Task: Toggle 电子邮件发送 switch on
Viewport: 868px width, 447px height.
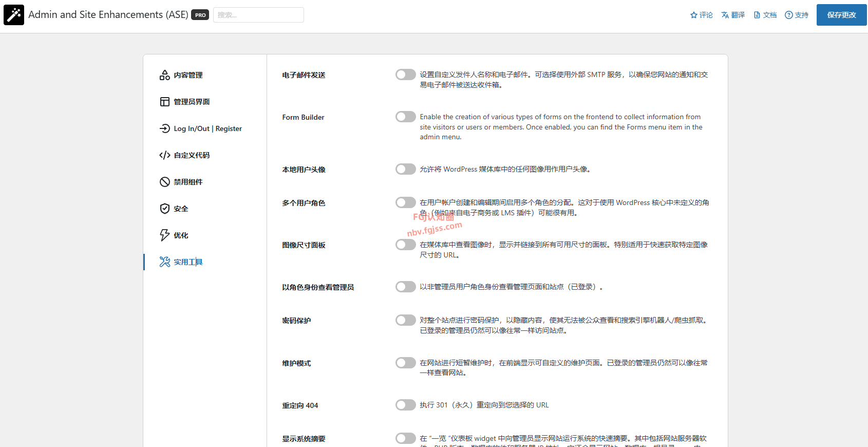Action: tap(406, 74)
